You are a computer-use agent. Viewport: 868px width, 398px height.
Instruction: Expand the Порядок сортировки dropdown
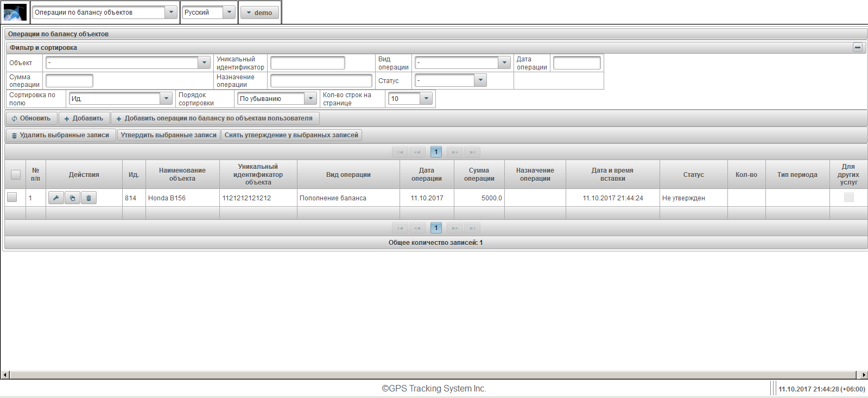click(311, 99)
